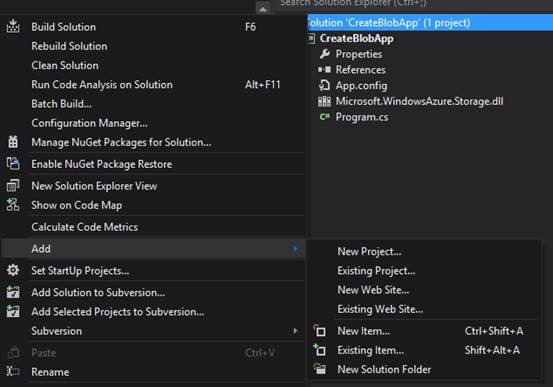Screen dimensions: 553x387
Task: Click the Existing Item icon in submenu
Action: (320, 350)
